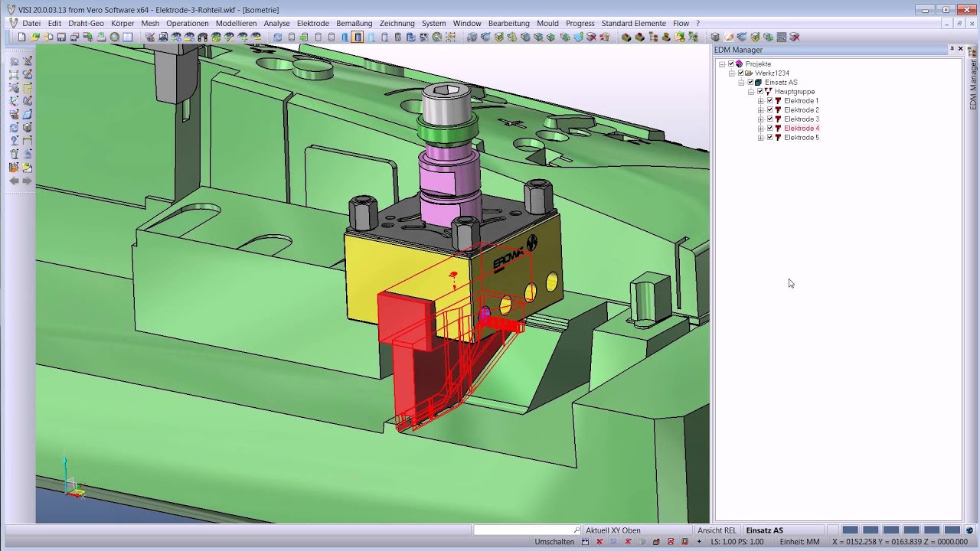Viewport: 980px width, 551px height.
Task: Select the Elektrode 4 tree label
Action: click(x=802, y=128)
